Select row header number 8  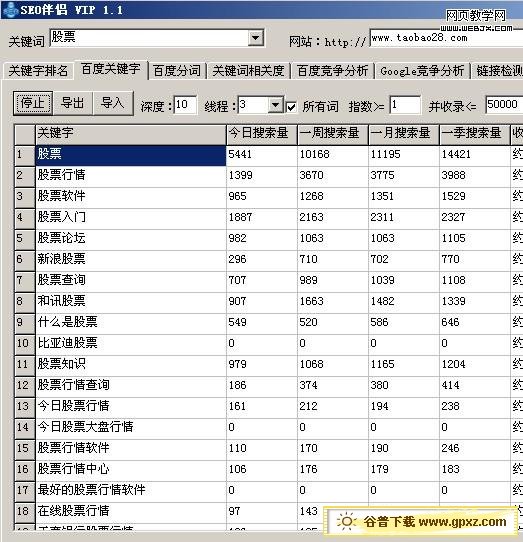point(25,301)
